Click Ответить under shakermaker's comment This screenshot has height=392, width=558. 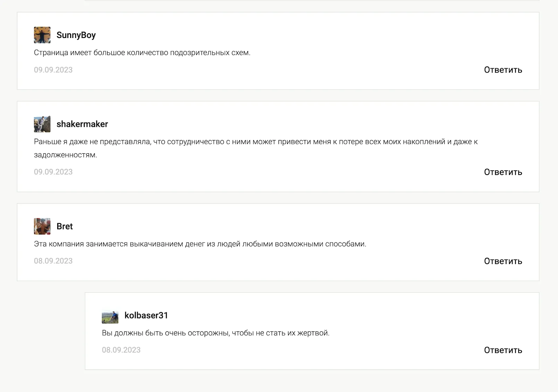(503, 172)
